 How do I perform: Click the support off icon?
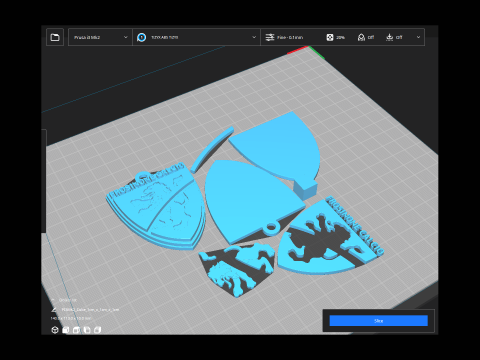point(361,37)
